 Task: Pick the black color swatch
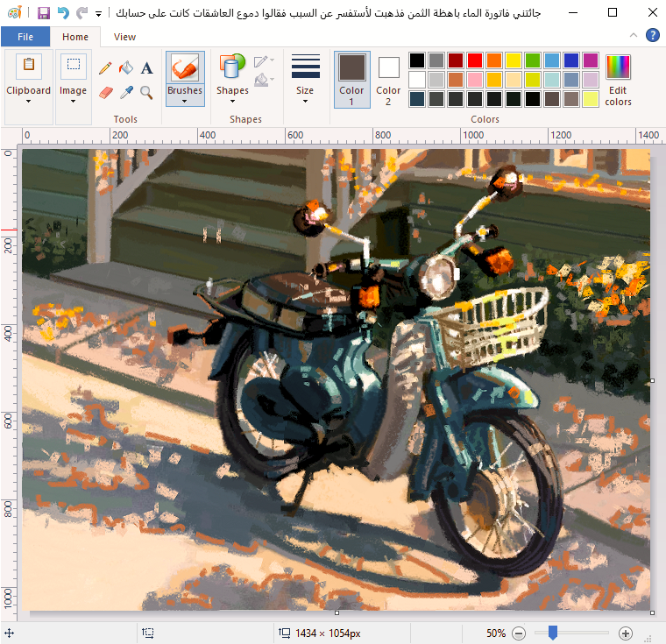pos(417,60)
